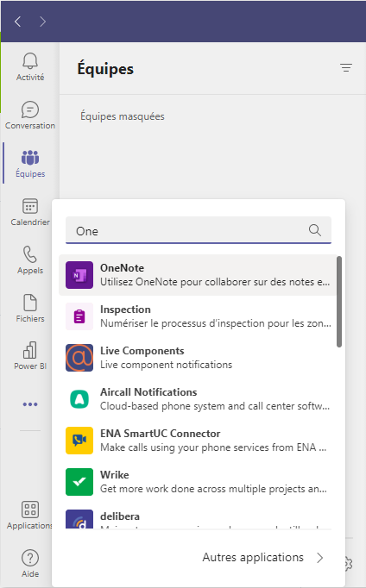Go back with the left arrow
This screenshot has width=366, height=588.
(17, 22)
